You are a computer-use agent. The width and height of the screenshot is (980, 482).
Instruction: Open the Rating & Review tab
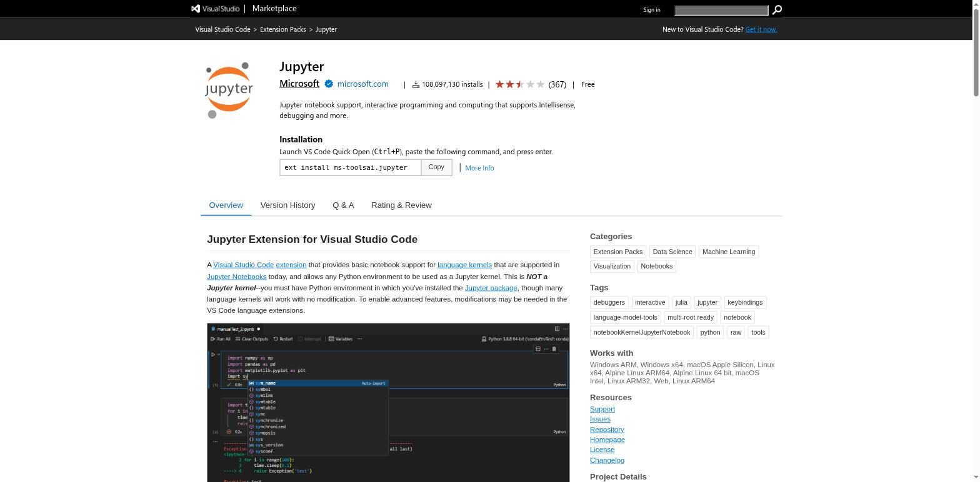pos(401,205)
